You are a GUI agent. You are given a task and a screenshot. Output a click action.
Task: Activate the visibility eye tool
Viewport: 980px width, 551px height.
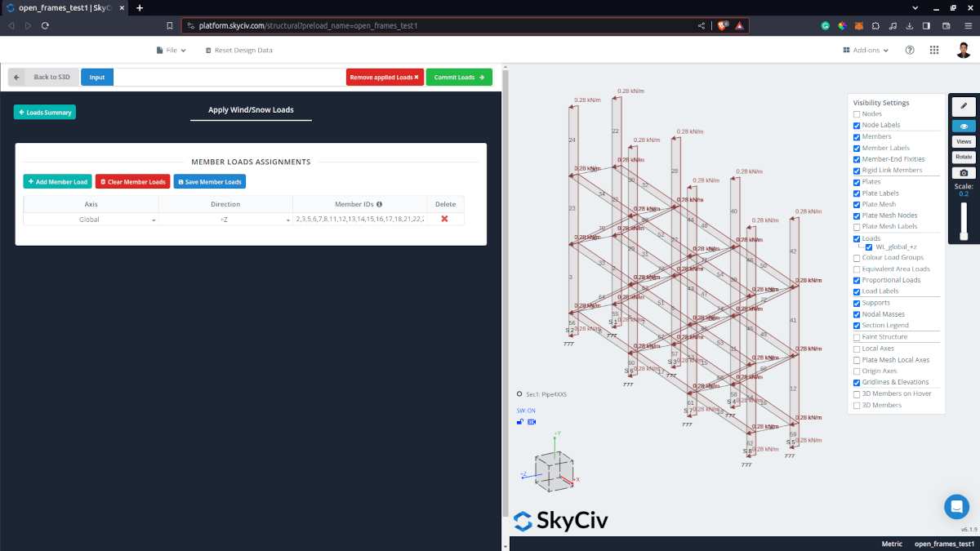963,126
